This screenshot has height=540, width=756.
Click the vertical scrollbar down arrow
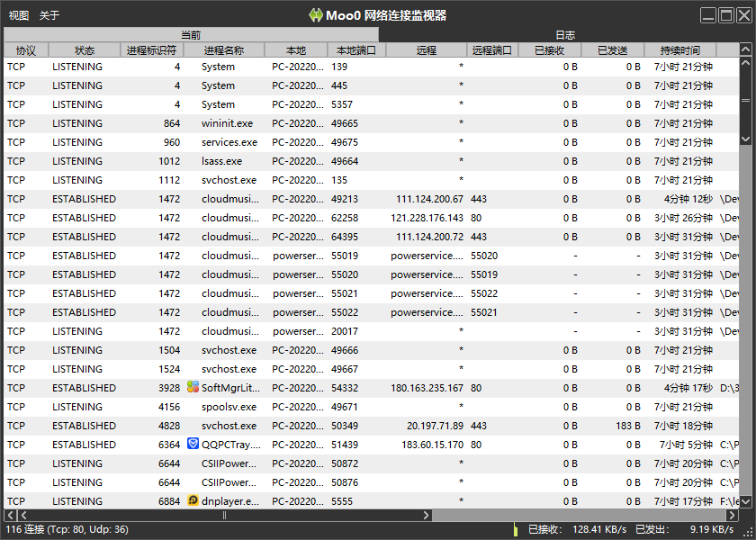point(746,139)
